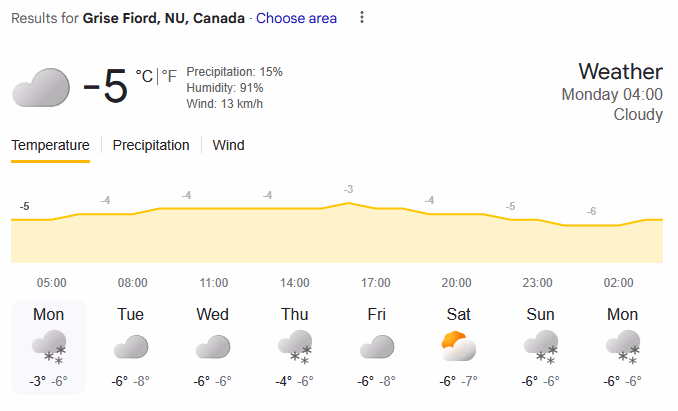Viewport: 678px width, 411px height.
Task: Switch to the Precipitation tab
Action: [x=151, y=145]
